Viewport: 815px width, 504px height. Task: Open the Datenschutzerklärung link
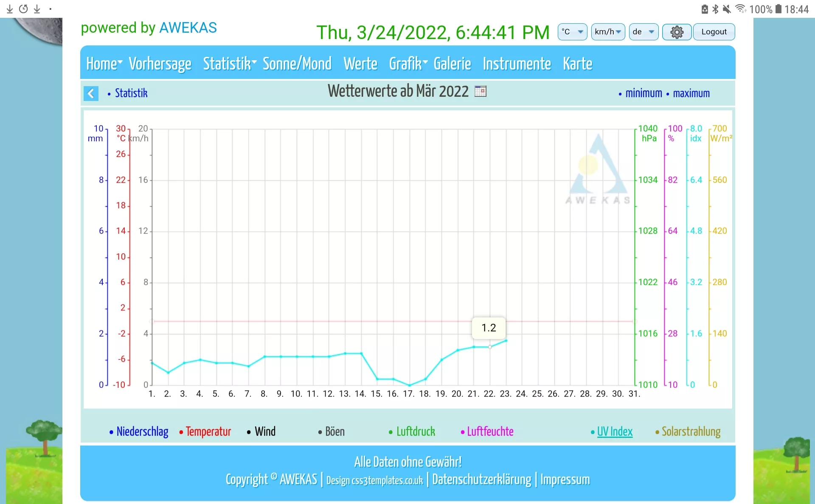pos(481,479)
